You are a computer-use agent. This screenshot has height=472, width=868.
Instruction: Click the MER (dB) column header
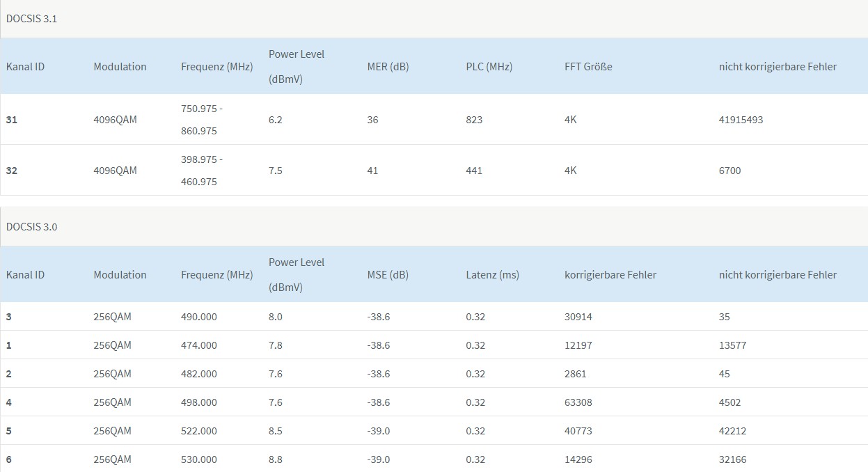click(388, 67)
